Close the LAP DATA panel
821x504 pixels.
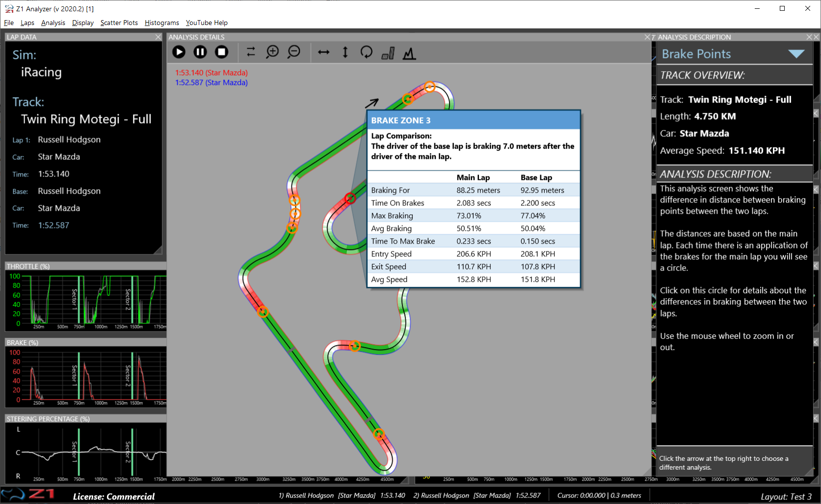point(158,37)
